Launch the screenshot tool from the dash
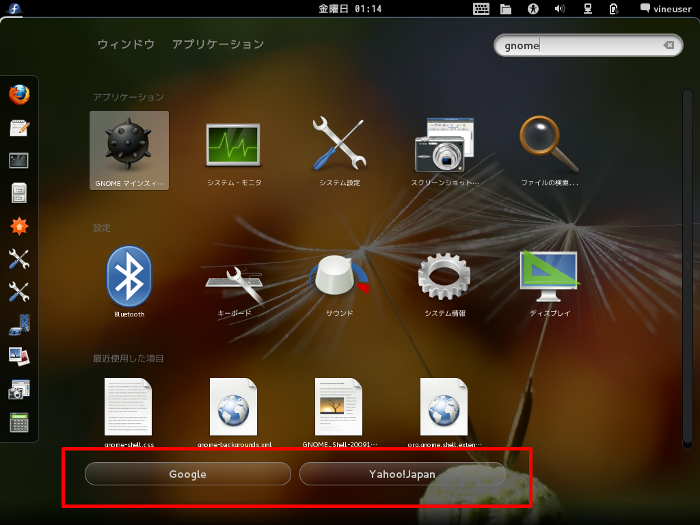 [x=19, y=389]
